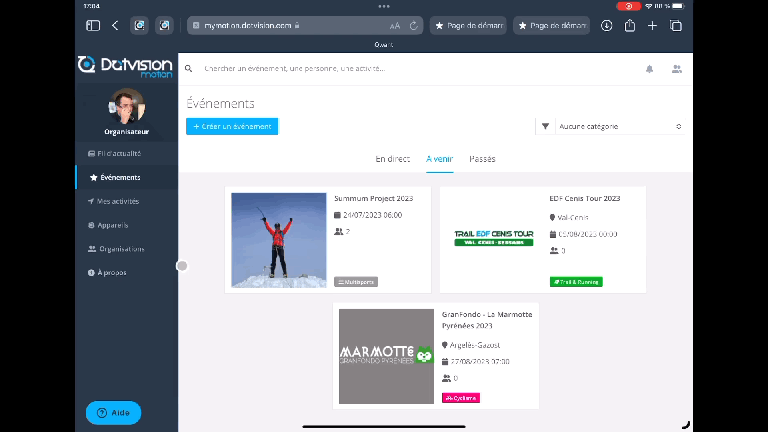Open the Summum Project 2023 thumbnail
768x432 pixels.
[279, 240]
